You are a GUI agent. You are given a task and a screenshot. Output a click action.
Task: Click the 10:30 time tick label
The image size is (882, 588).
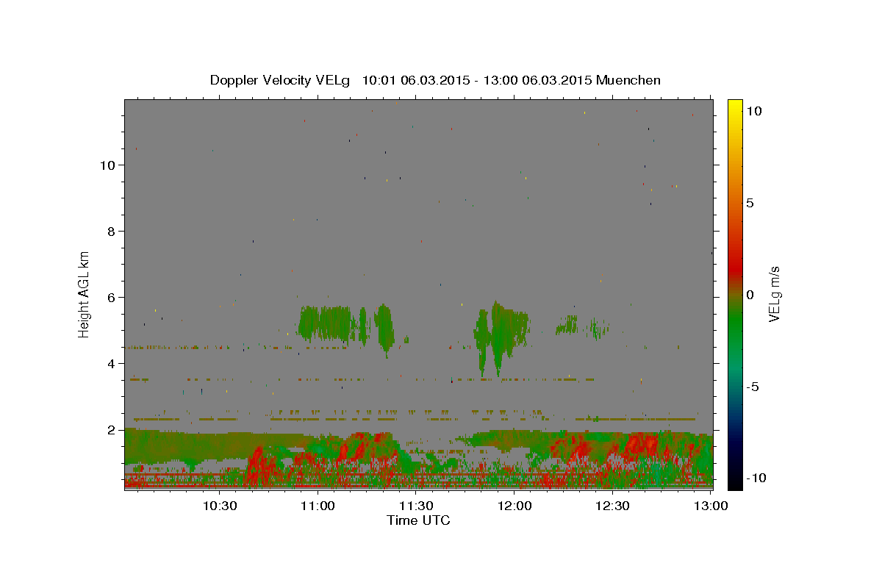click(x=220, y=506)
